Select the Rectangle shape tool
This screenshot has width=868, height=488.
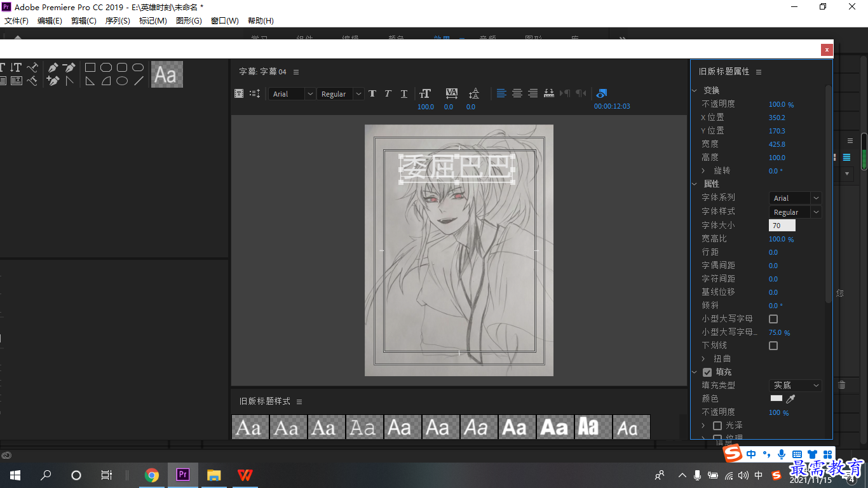90,67
